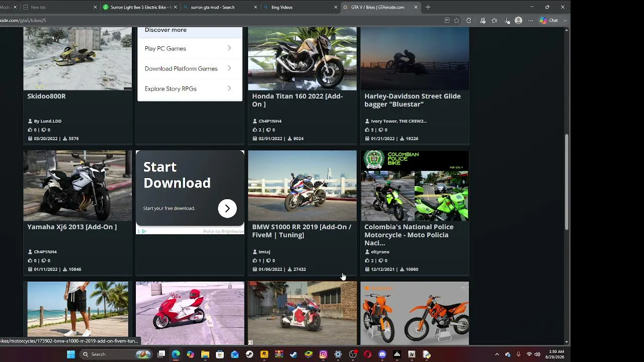
Task: Show hidden icons in the system tray
Action: [x=497, y=354]
